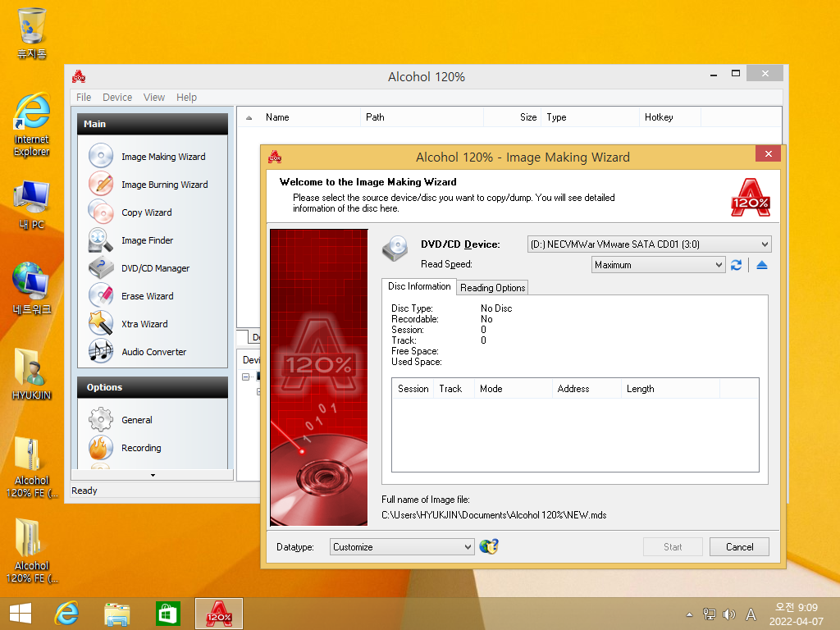Open the DVD/CD Device dropdown
This screenshot has height=630, width=840.
pos(649,244)
